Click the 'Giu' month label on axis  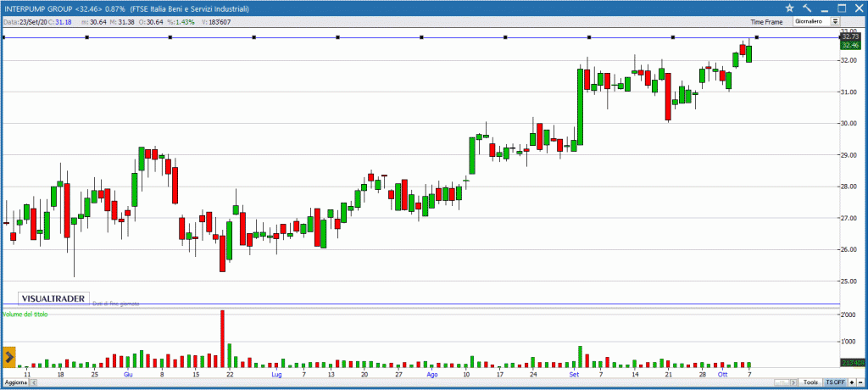point(128,375)
